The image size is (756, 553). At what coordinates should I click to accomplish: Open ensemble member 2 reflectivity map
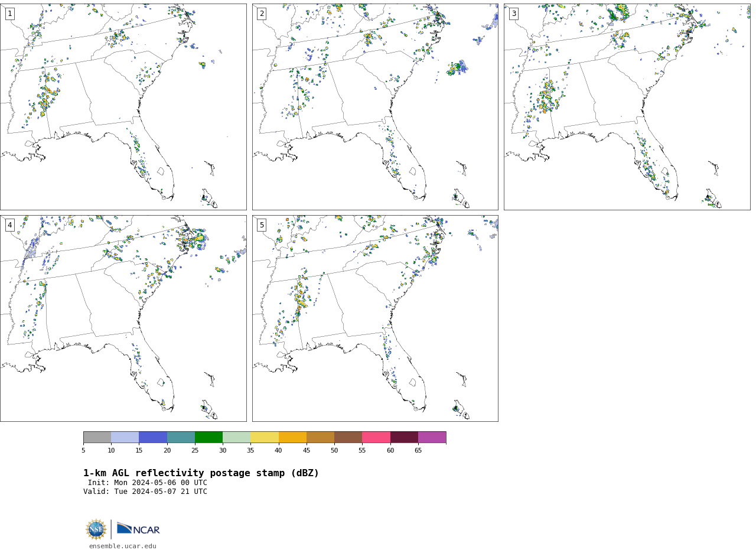point(375,107)
